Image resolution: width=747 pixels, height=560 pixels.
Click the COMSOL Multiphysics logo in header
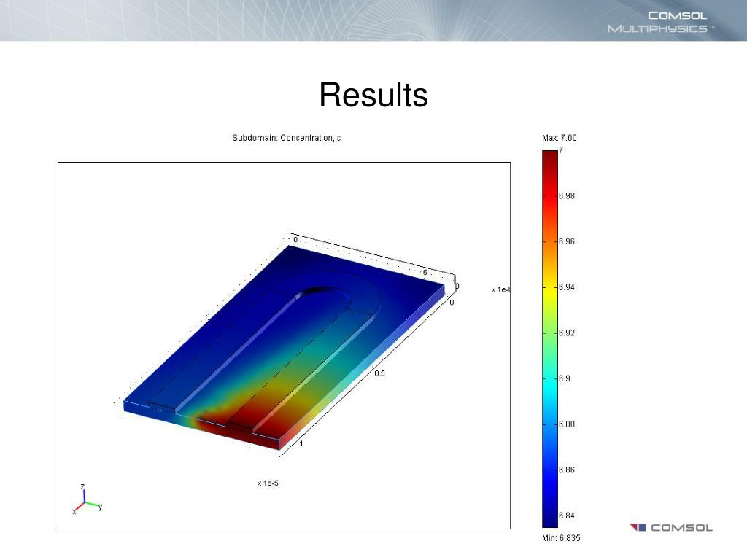[x=660, y=22]
